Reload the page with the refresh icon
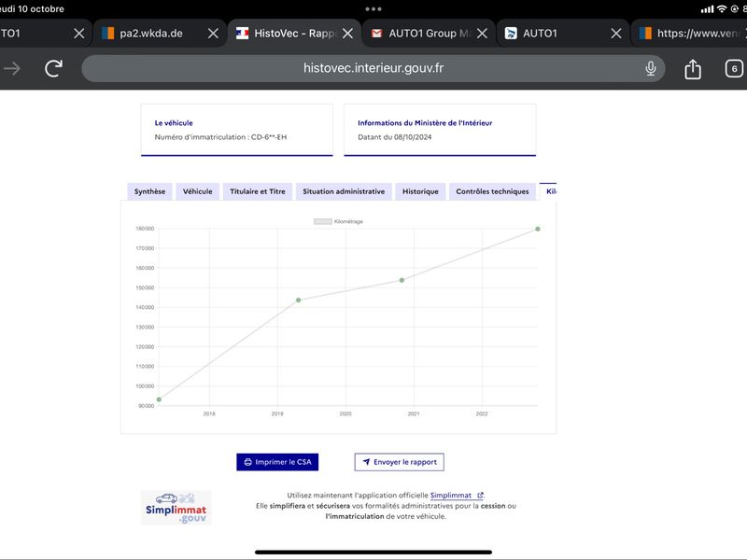Viewport: 747px width, 560px height. pyautogui.click(x=54, y=68)
